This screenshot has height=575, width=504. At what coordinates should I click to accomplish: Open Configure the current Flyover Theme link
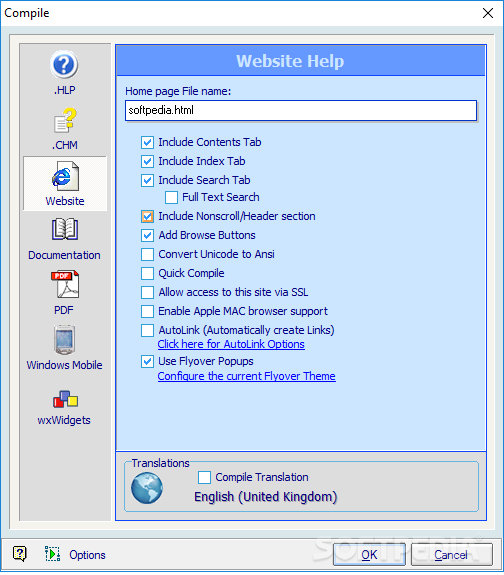(246, 376)
